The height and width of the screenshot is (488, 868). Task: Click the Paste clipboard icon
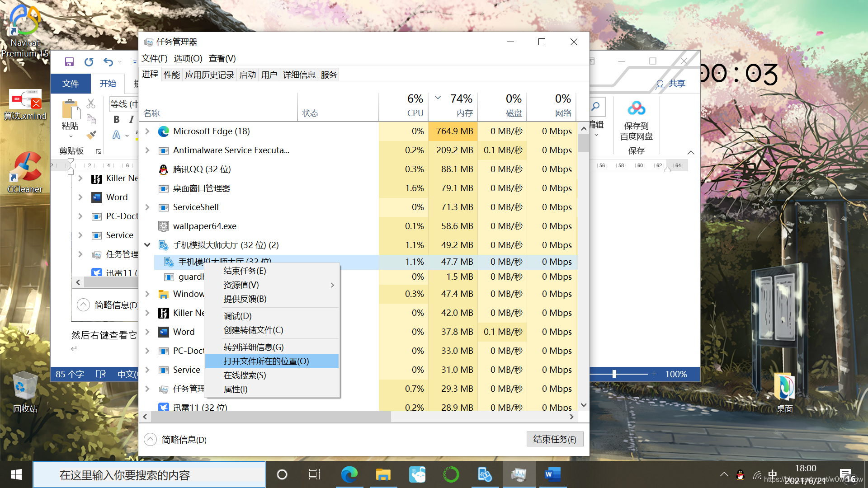tap(70, 110)
